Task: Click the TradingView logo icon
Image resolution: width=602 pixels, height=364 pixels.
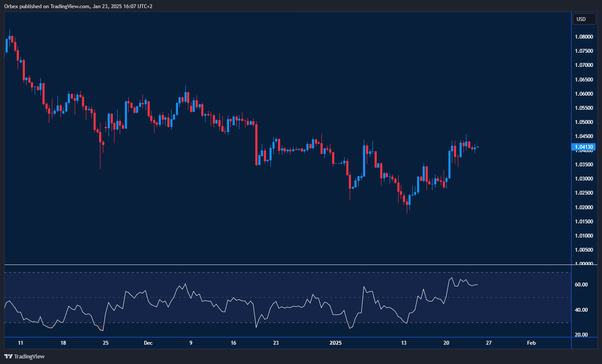Action: pyautogui.click(x=8, y=356)
